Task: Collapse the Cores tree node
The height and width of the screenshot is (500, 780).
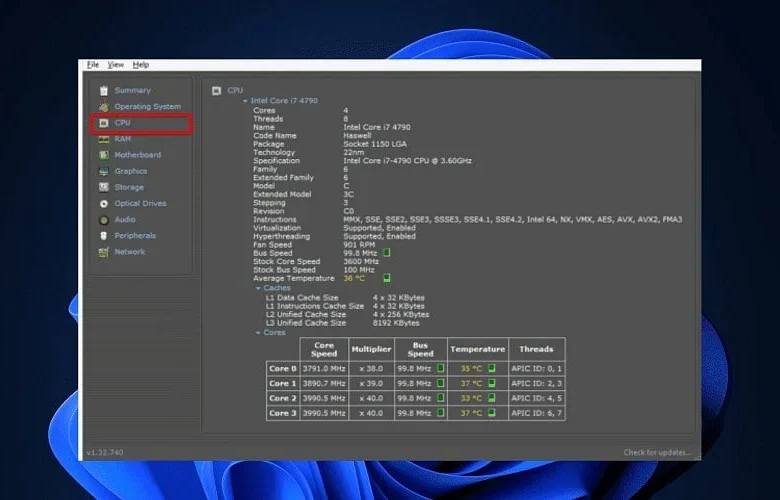Action: pos(258,332)
